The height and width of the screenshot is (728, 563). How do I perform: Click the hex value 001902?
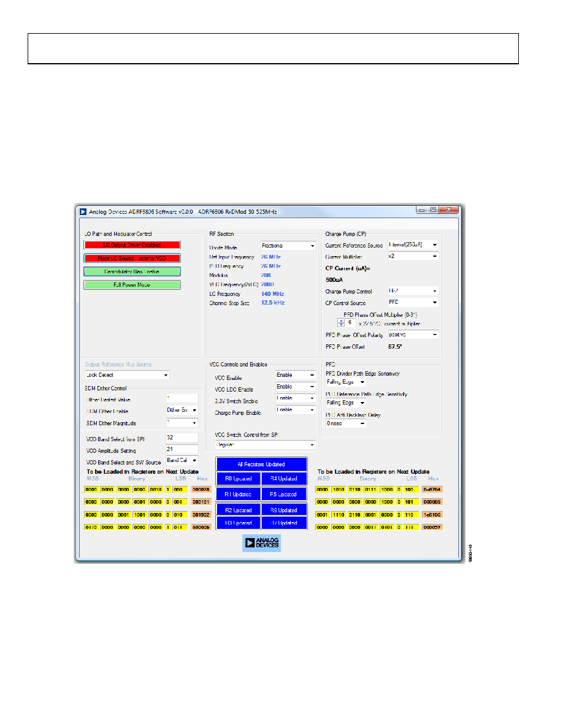coord(201,515)
